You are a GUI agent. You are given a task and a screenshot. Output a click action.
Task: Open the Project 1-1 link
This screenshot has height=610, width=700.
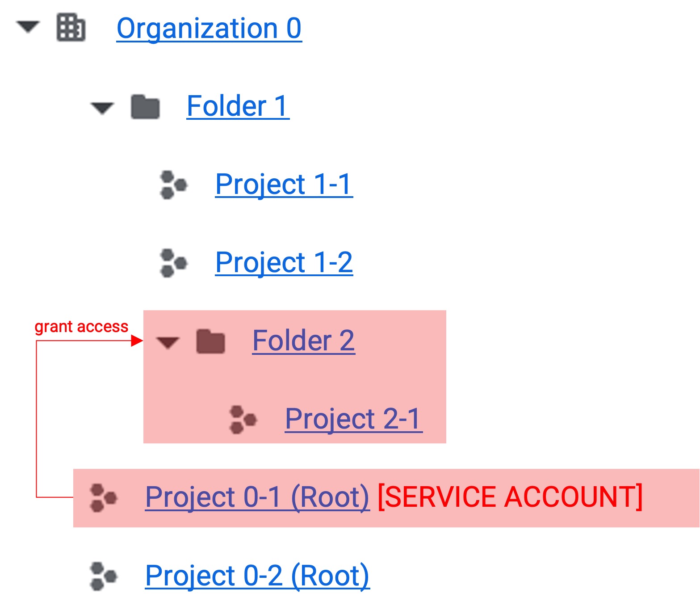pos(284,185)
